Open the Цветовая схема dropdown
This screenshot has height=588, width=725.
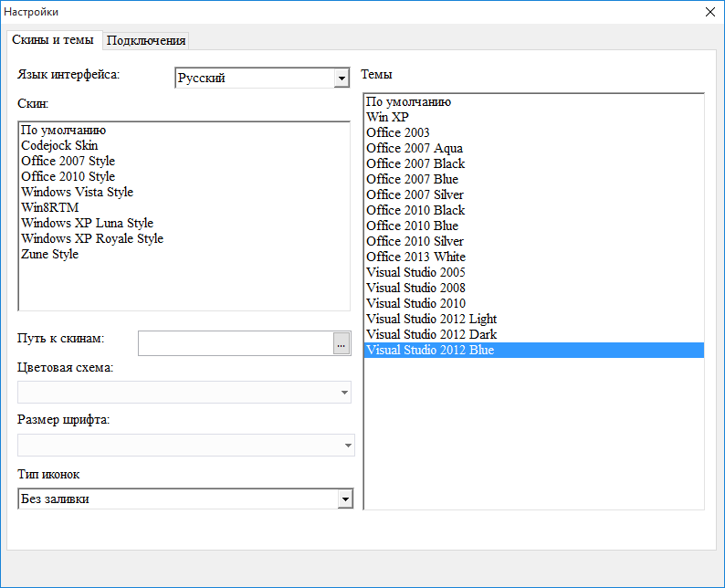pyautogui.click(x=344, y=393)
